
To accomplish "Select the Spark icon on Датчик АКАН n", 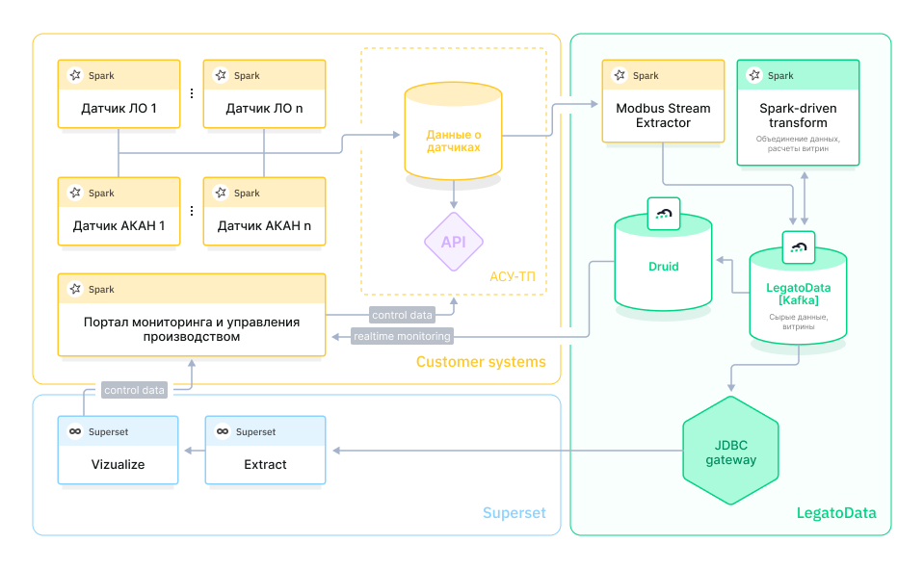I will (220, 193).
